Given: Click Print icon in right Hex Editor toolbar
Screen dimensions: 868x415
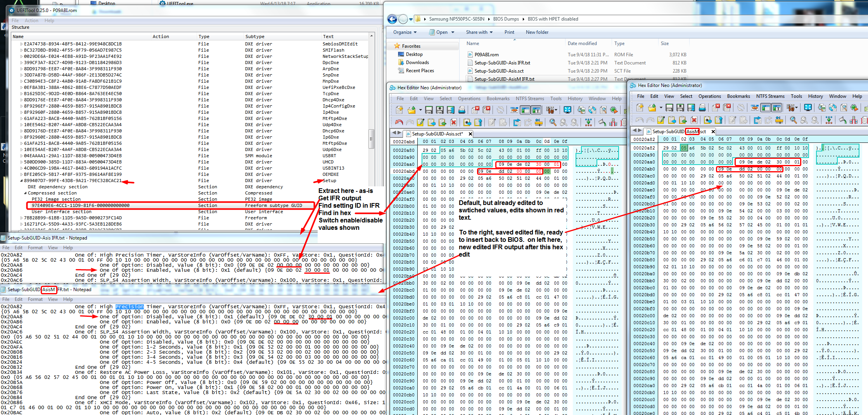Looking at the screenshot, I should [x=702, y=108].
